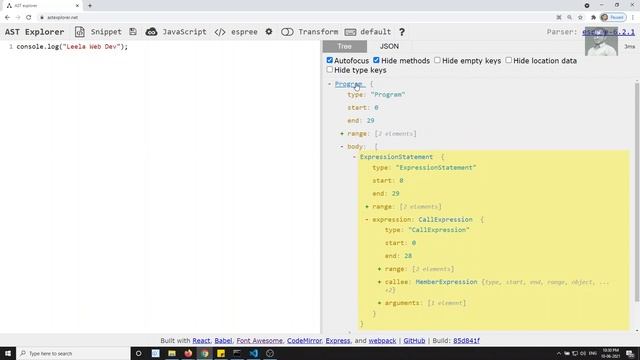Screen dimensions: 640x360
Task: Open terminal app on taskbar
Action: click(x=237, y=353)
